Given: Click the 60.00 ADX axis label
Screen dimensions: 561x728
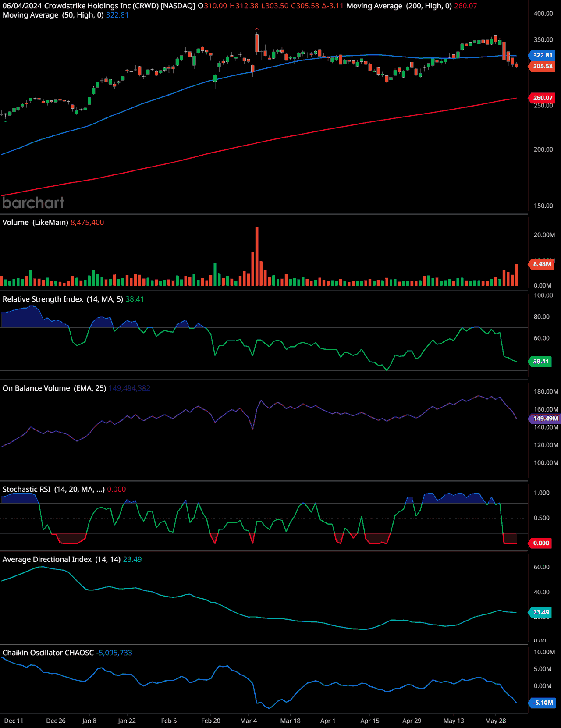Looking at the screenshot, I should pos(542,567).
